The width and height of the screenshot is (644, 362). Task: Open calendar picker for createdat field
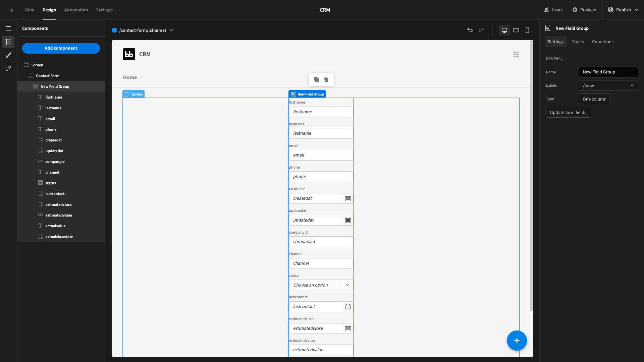tap(348, 198)
